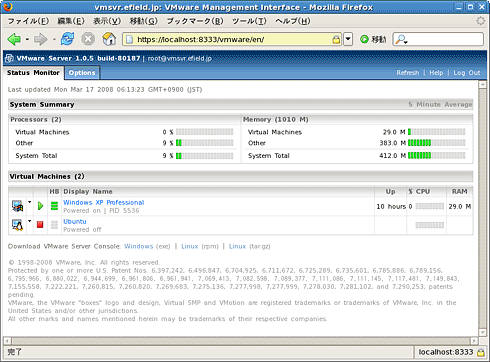Viewport: 490px width, 362px height.
Task: Click the red stop power icon for Ubuntu
Action: click(40, 225)
